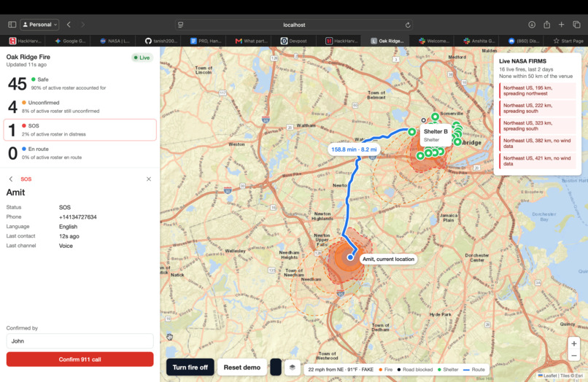Select the Unconfirmed count row
The image size is (588, 382).
tap(80, 106)
